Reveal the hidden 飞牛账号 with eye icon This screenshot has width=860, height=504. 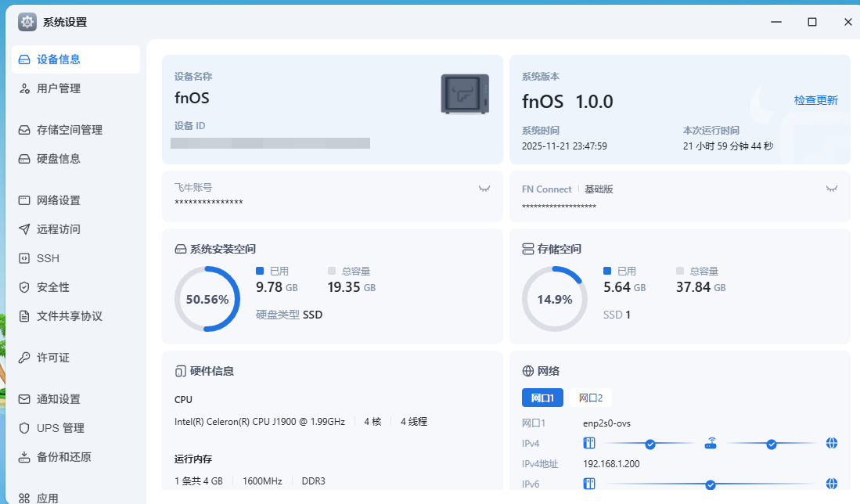tap(484, 189)
